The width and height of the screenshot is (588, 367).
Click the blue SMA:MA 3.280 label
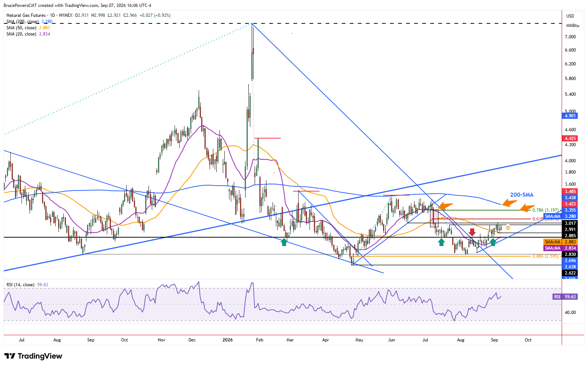tap(561, 216)
